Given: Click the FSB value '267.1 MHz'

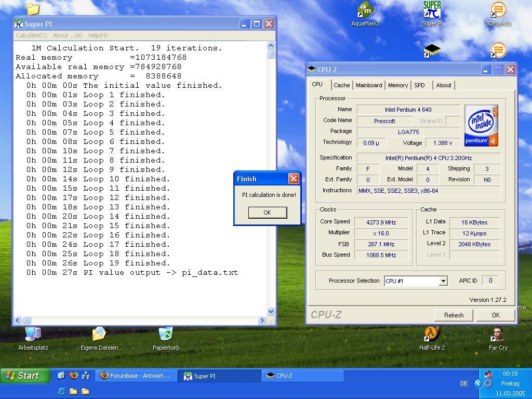Looking at the screenshot, I should click(381, 244).
